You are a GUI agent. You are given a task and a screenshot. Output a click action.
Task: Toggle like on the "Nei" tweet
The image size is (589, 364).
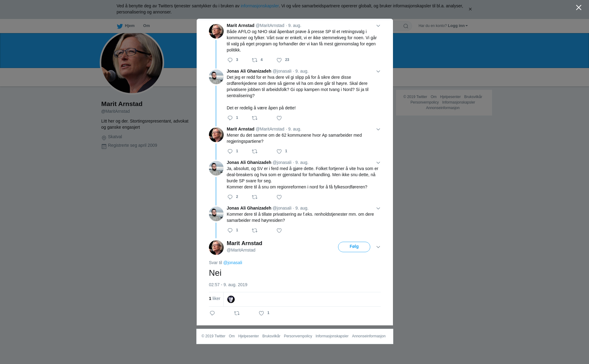point(261,313)
